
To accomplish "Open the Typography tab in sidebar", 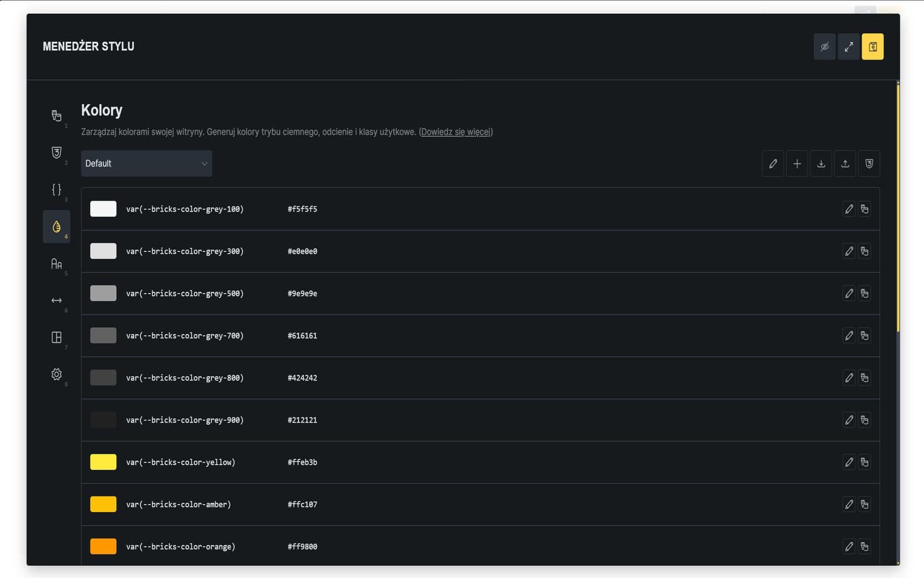I will 57,264.
